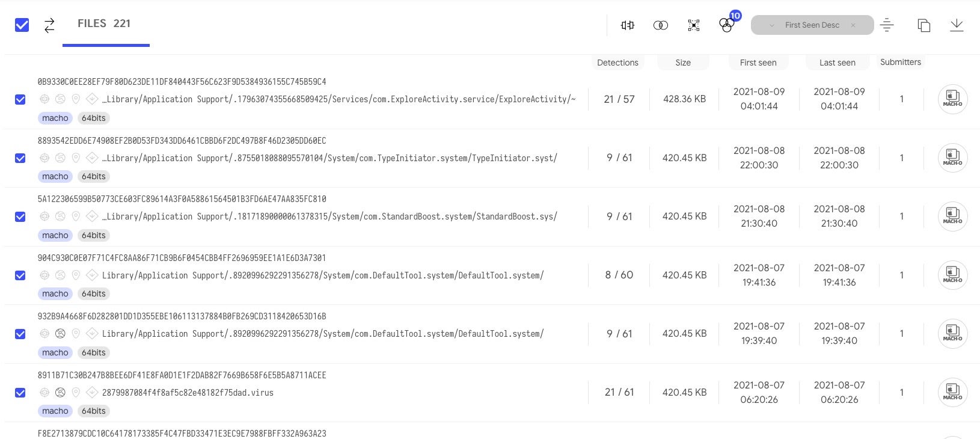Sort by the Detections column header
This screenshot has height=439, width=980.
pyautogui.click(x=617, y=63)
